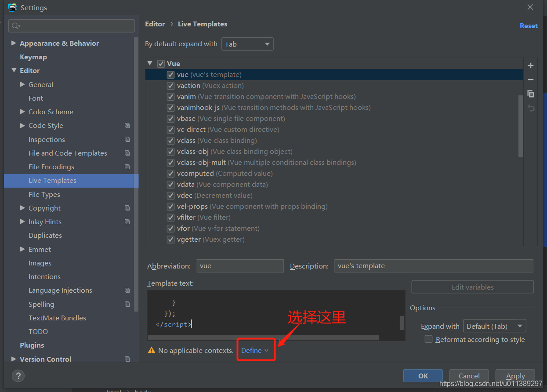Click the Define context link
Viewport: 547px width, 392px height.
(x=255, y=350)
